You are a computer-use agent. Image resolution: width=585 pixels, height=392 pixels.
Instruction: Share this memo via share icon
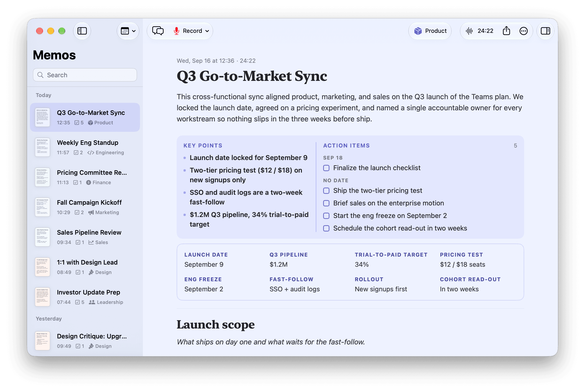point(506,30)
